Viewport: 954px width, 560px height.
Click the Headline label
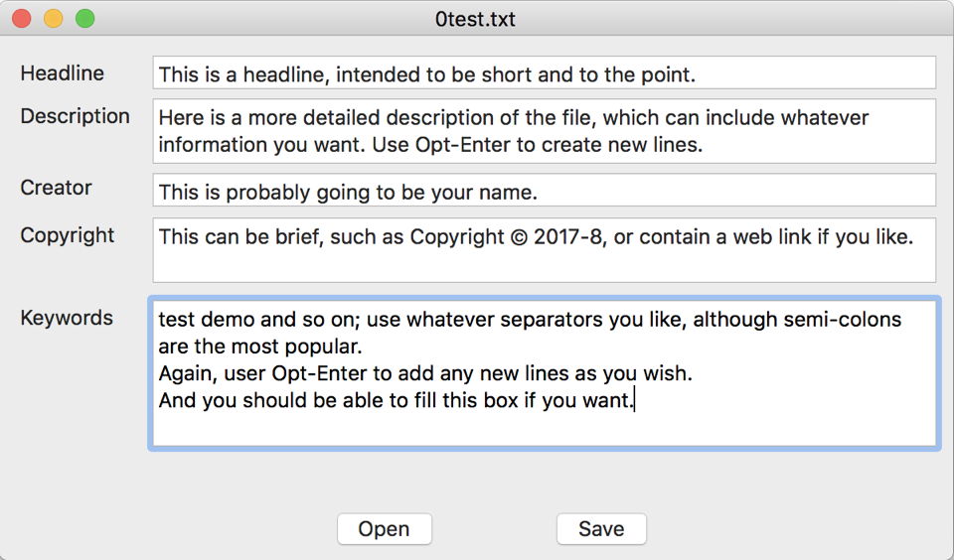pyautogui.click(x=62, y=73)
